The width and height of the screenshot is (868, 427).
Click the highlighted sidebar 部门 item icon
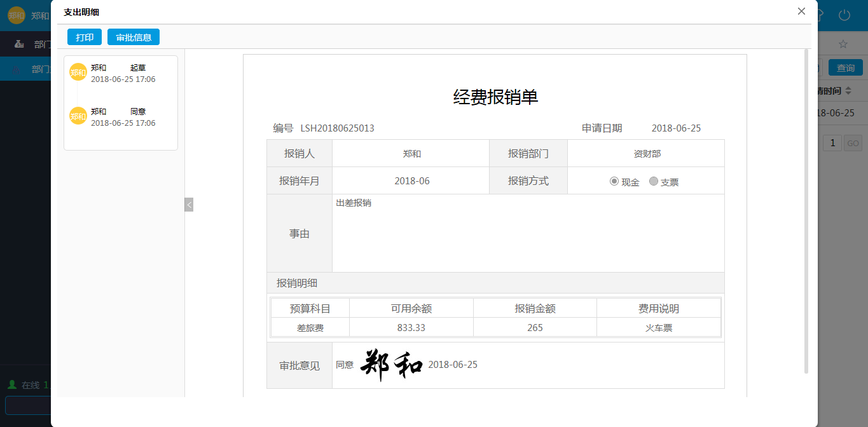pos(15,68)
